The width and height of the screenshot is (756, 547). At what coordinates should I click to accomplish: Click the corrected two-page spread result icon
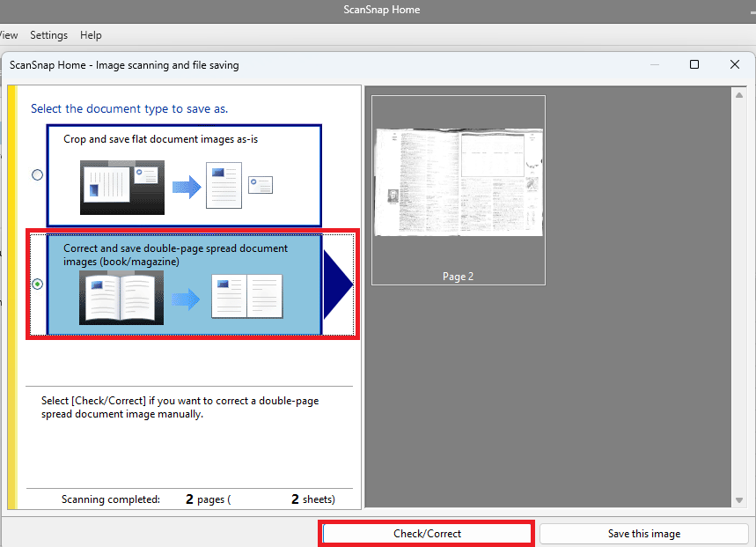[247, 296]
